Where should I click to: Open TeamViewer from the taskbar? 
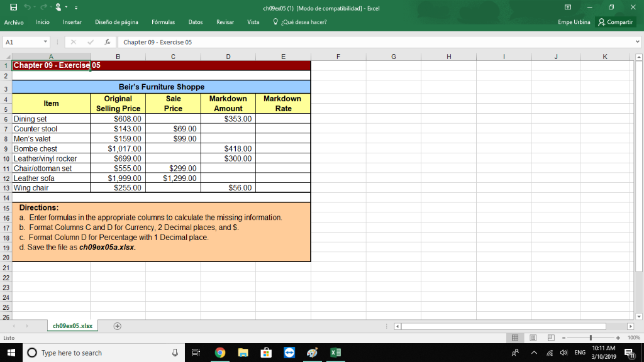[289, 353]
